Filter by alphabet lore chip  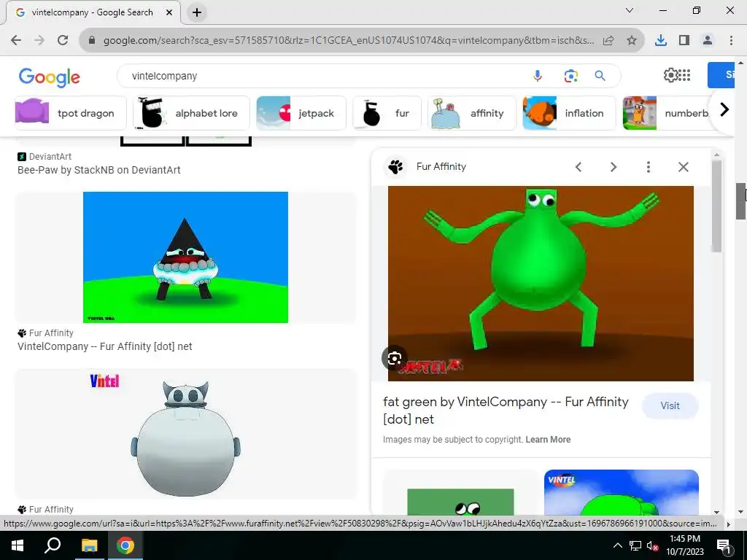coord(192,113)
